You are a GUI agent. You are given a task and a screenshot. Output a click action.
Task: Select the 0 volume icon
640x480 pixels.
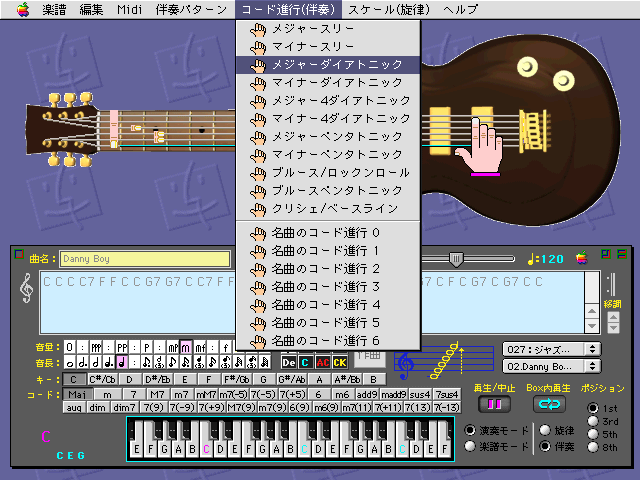[70, 347]
